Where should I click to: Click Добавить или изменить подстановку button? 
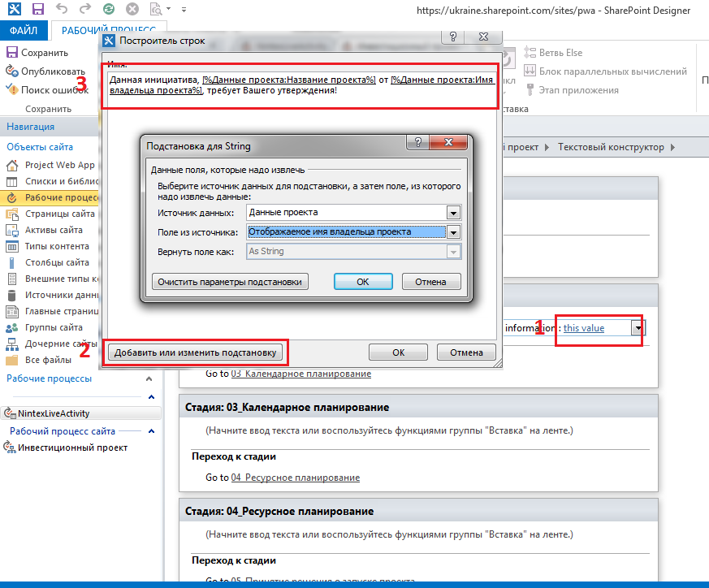196,352
